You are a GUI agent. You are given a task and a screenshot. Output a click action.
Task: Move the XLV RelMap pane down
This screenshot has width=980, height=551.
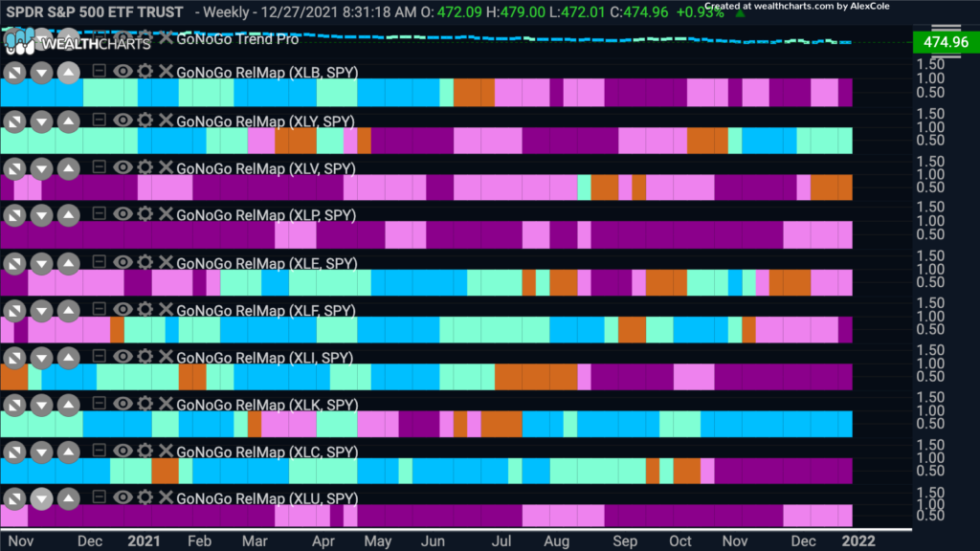(41, 168)
